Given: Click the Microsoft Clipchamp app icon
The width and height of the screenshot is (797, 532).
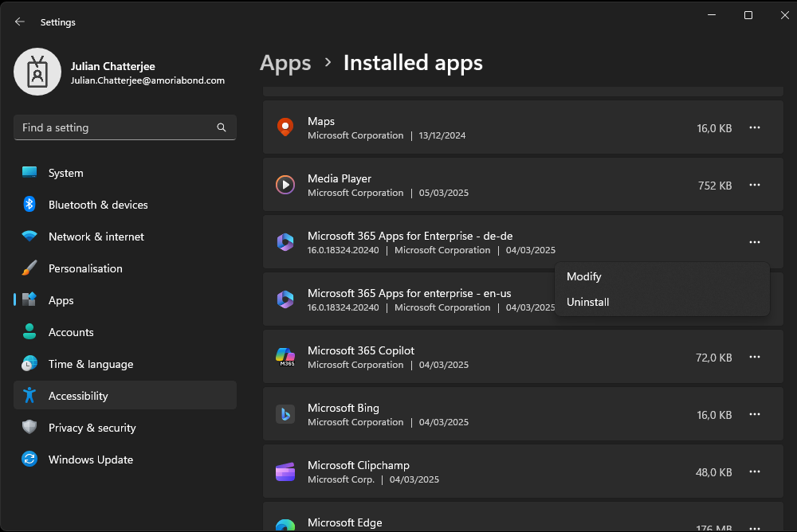Looking at the screenshot, I should click(x=285, y=471).
